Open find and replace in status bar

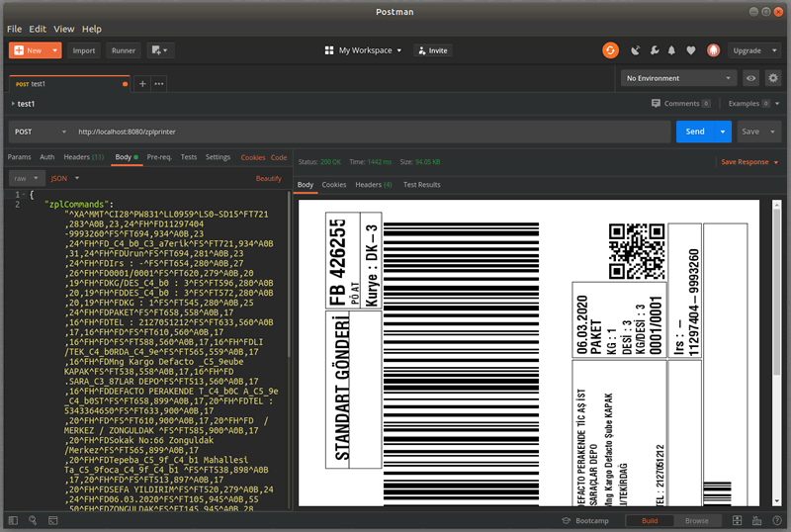33,520
